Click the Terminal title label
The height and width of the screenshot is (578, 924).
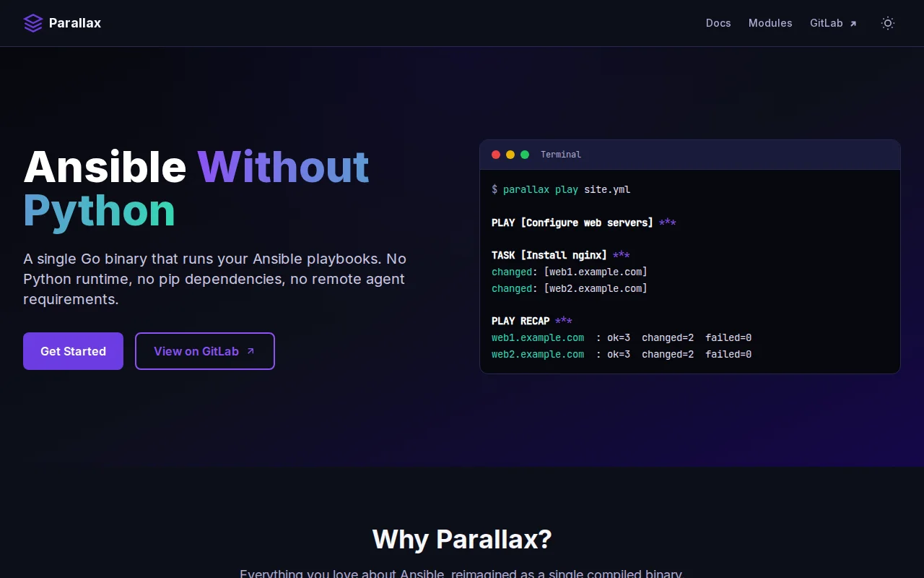pyautogui.click(x=561, y=155)
